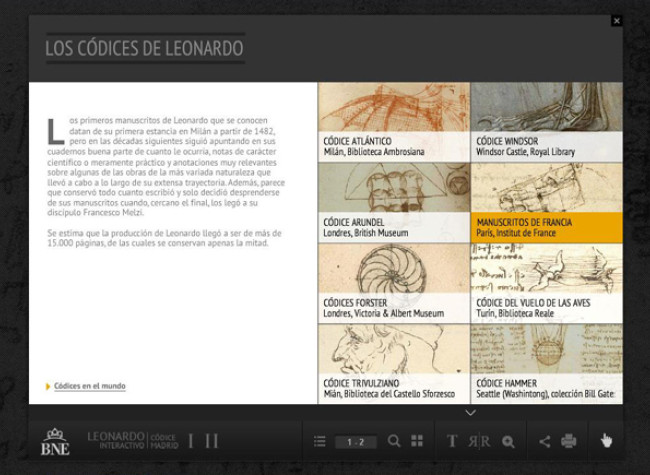
Task: Click the search magnifier icon
Action: coord(394,441)
